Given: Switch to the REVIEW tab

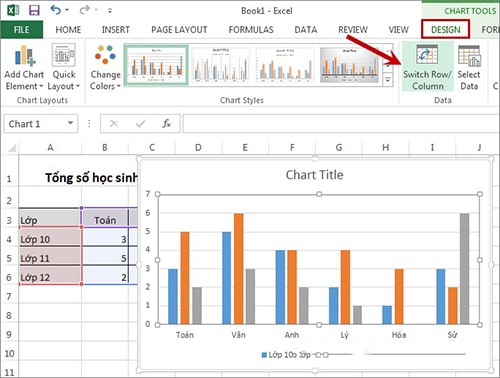Looking at the screenshot, I should pyautogui.click(x=353, y=30).
